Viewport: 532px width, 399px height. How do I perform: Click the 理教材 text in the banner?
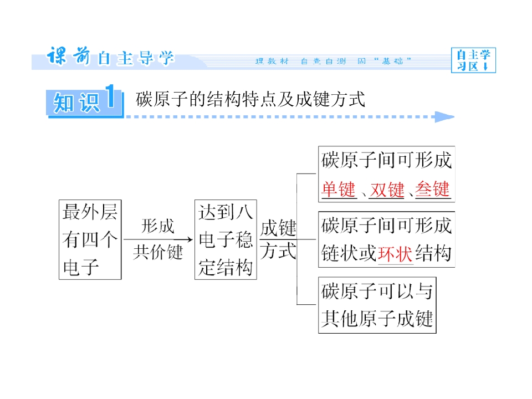[x=272, y=61]
